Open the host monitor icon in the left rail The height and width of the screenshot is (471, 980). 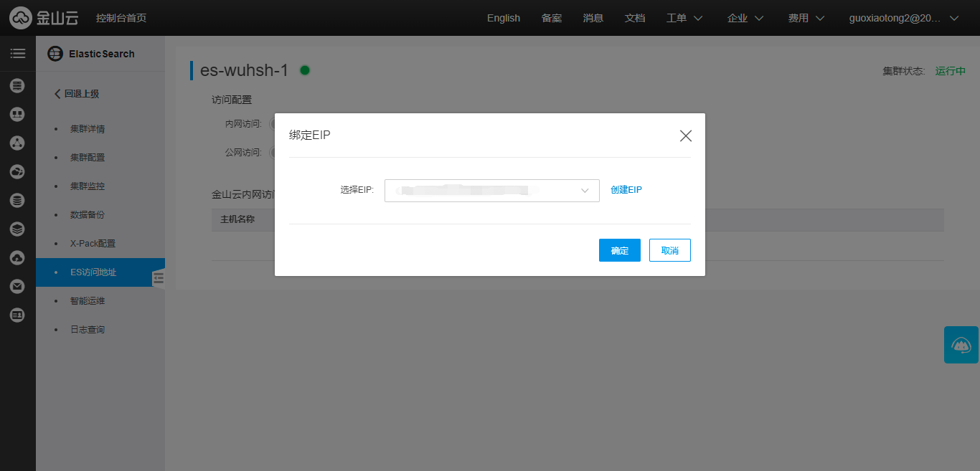pos(17,115)
